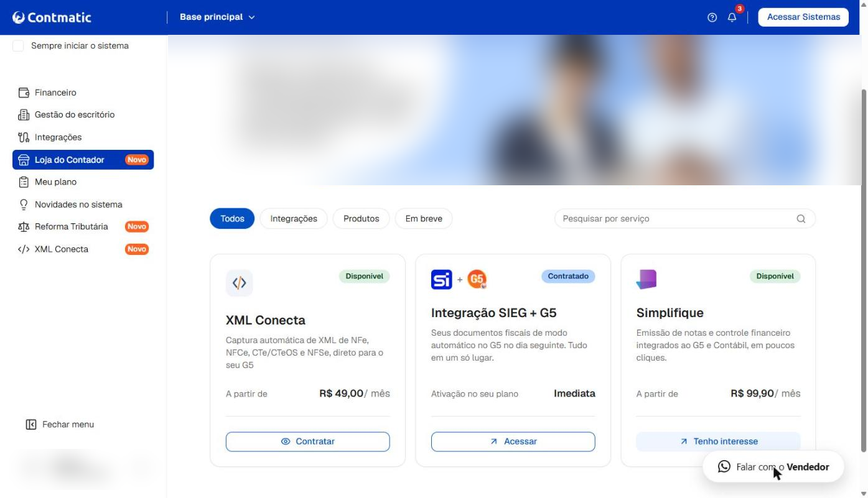Click the Fechar menu collapse icon

tap(31, 425)
